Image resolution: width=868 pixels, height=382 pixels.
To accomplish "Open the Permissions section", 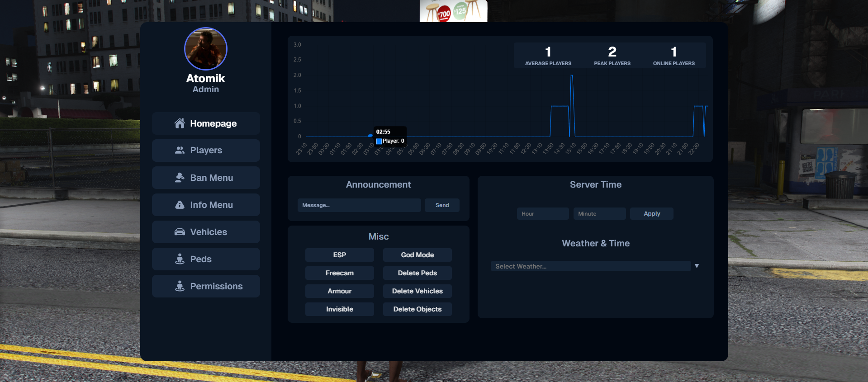I will (x=206, y=286).
